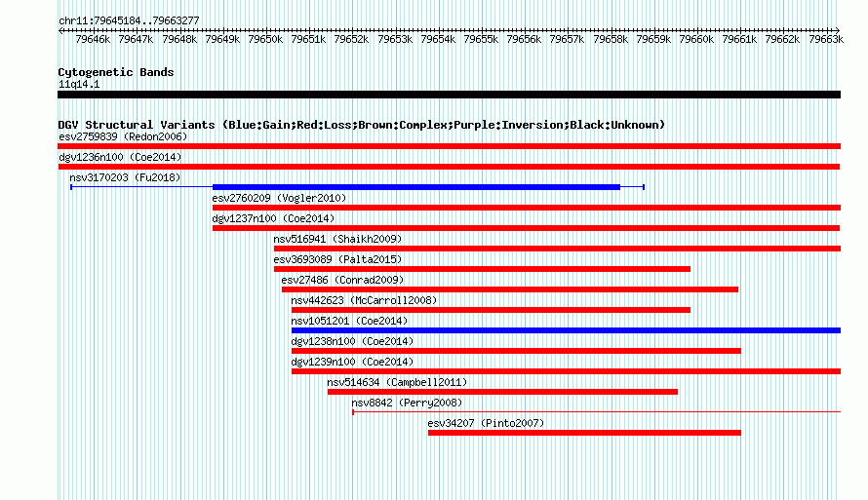The height and width of the screenshot is (500, 868).
Task: Select nsv516941 (Shaikh2009) label
Action: click(337, 239)
